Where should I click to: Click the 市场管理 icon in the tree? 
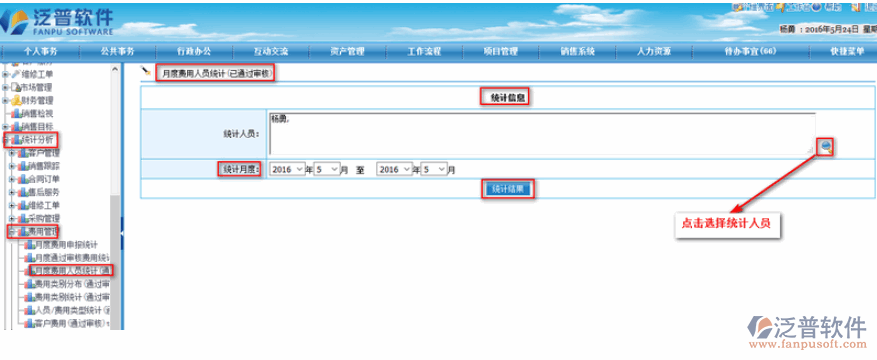tap(16, 87)
